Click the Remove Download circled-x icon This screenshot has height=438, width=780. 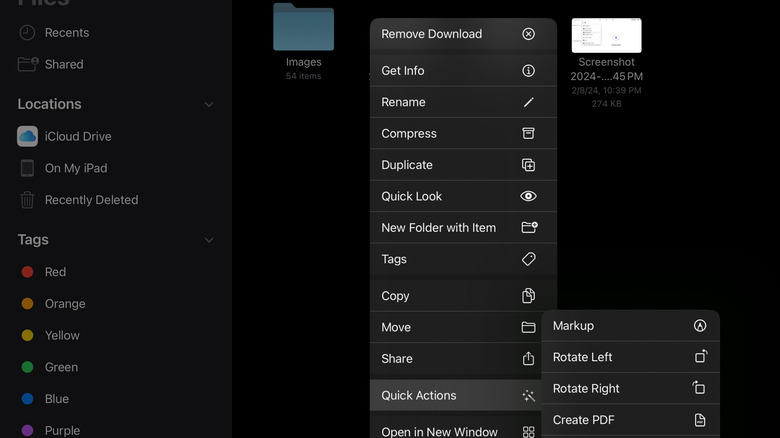pyautogui.click(x=528, y=34)
